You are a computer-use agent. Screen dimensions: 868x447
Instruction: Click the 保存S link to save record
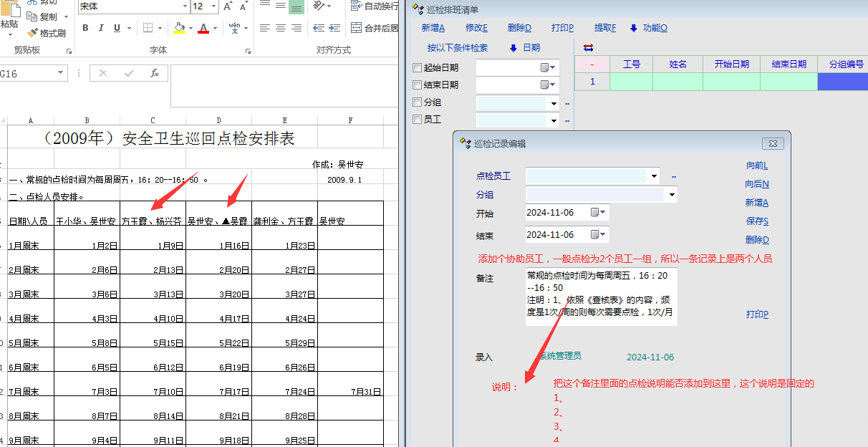pos(756,221)
